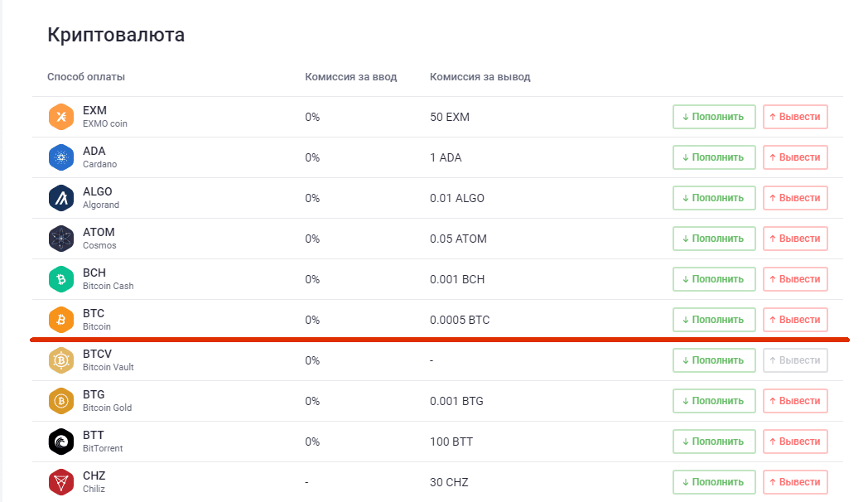Click the EXMO coin orange logo icon
This screenshot has width=868, height=502.
pos(61,117)
